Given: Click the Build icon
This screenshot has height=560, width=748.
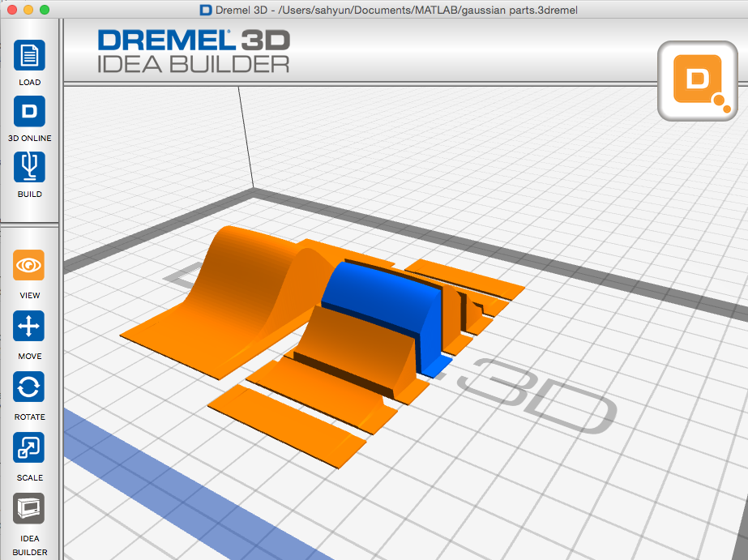Looking at the screenshot, I should pos(29,167).
